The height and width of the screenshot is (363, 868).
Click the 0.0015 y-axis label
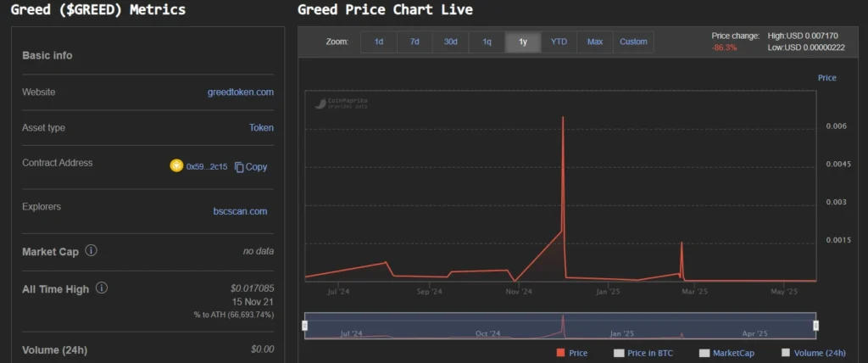(x=837, y=240)
